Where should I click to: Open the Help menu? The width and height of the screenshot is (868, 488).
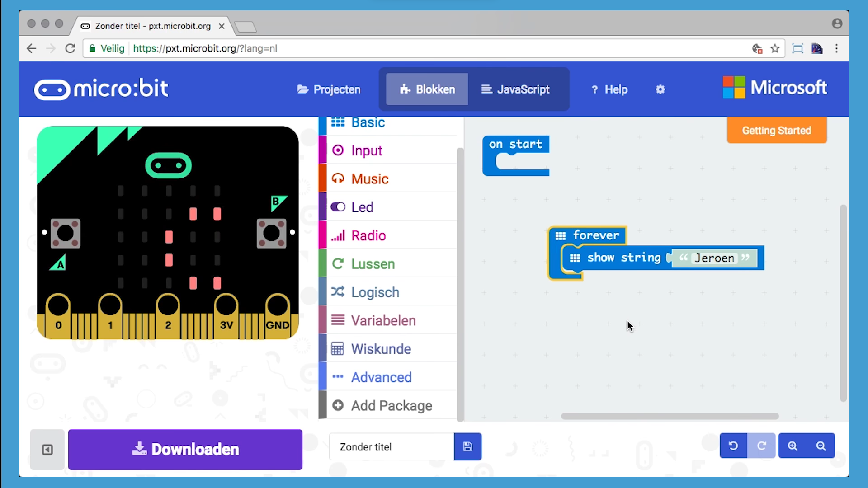coord(609,89)
